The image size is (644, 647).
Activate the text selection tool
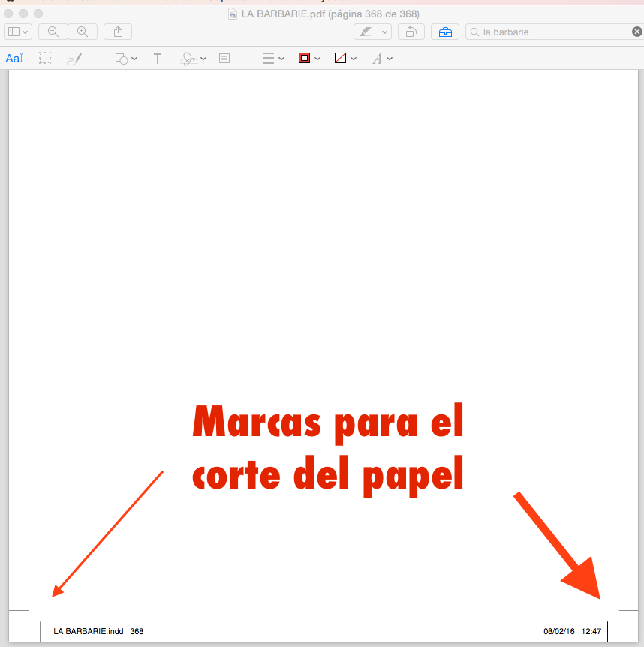pos(15,59)
